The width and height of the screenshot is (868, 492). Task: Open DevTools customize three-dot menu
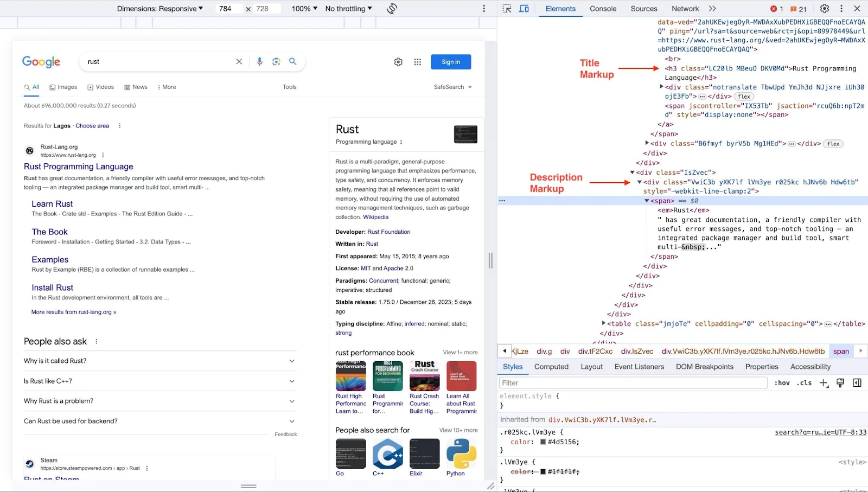coord(841,9)
